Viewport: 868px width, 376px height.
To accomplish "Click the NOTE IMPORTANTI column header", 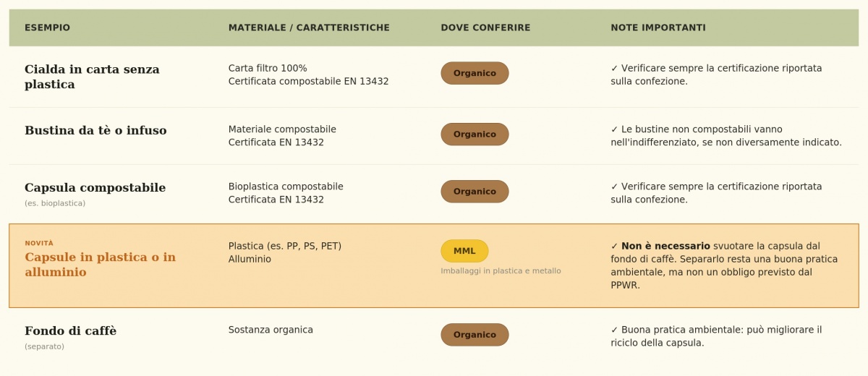I will tap(658, 27).
